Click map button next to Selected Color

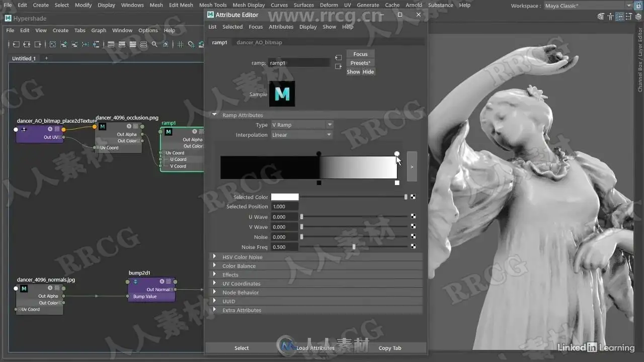[x=413, y=197]
